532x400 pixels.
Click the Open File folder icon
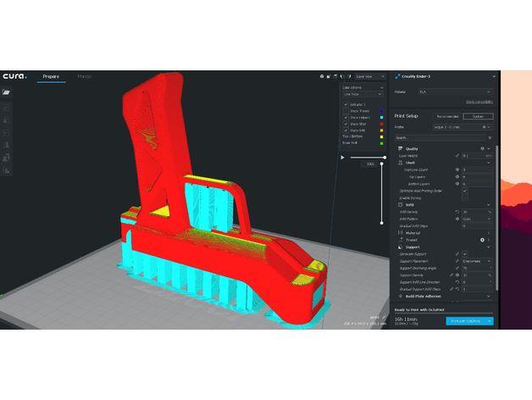point(7,92)
